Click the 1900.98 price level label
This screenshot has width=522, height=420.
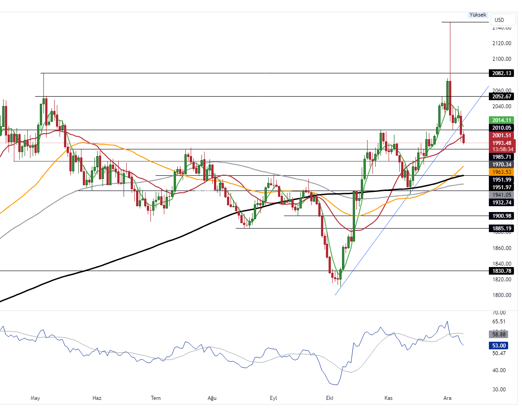point(501,216)
